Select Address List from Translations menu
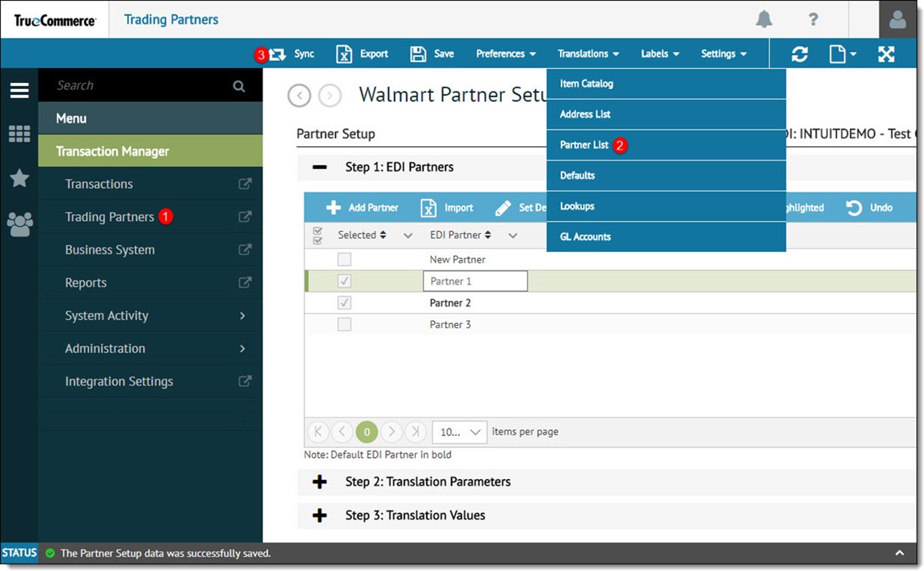This screenshot has height=571, width=924. coord(666,115)
